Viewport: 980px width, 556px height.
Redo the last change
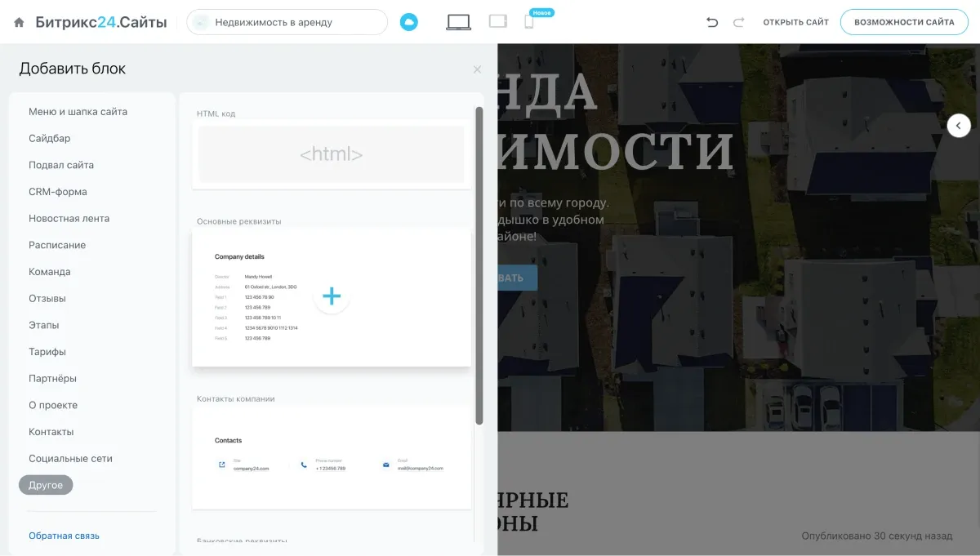click(x=739, y=23)
